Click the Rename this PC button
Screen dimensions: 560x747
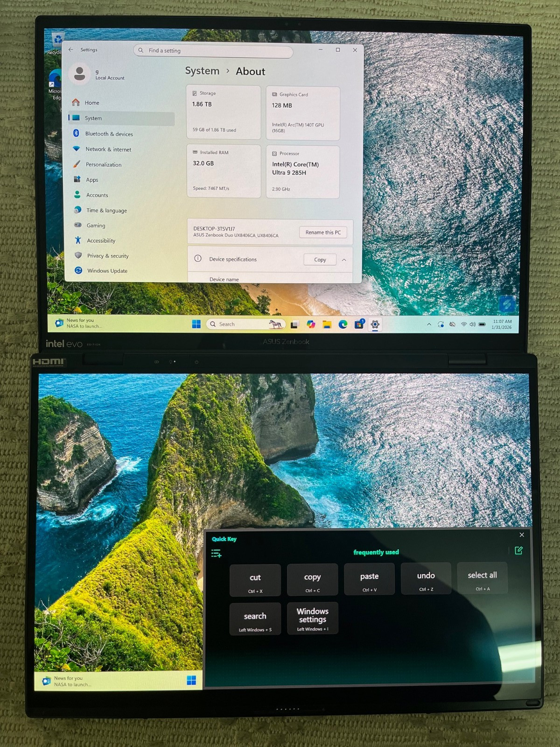[323, 233]
